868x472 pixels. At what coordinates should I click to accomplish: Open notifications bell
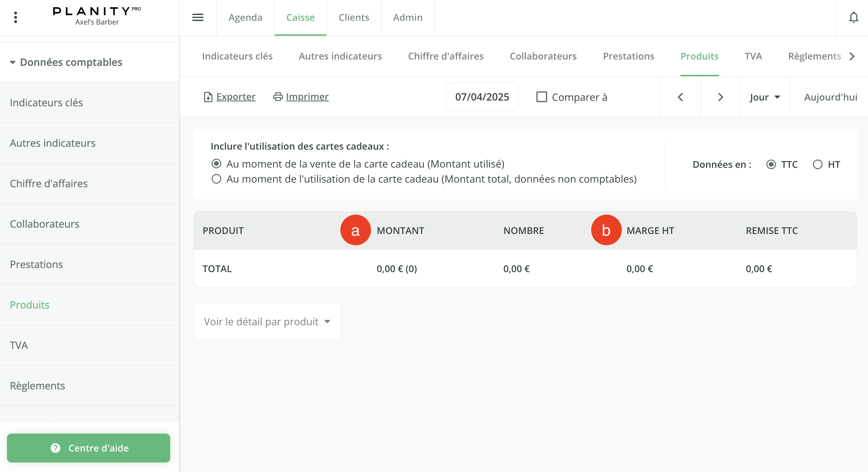coord(853,17)
